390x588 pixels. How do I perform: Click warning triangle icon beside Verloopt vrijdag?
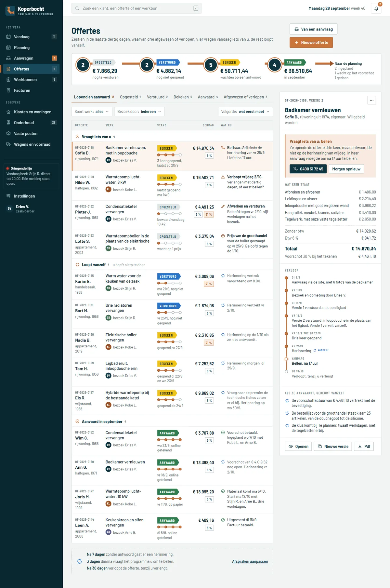coord(223,177)
